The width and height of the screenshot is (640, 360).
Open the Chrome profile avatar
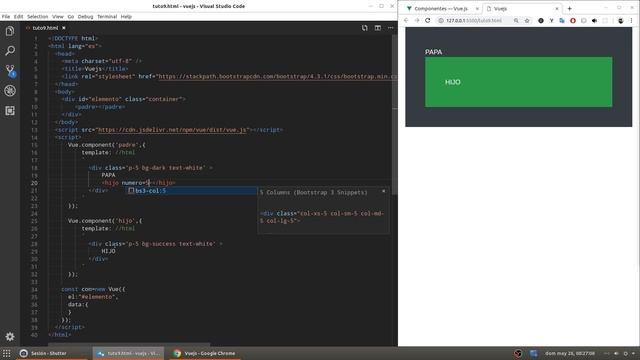tap(621, 20)
